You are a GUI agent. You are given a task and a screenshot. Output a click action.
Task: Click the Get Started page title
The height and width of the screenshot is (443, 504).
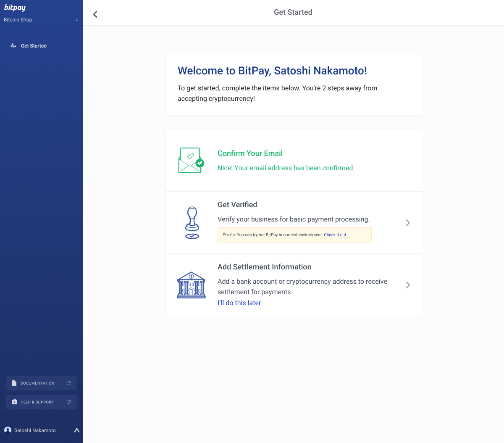(293, 12)
